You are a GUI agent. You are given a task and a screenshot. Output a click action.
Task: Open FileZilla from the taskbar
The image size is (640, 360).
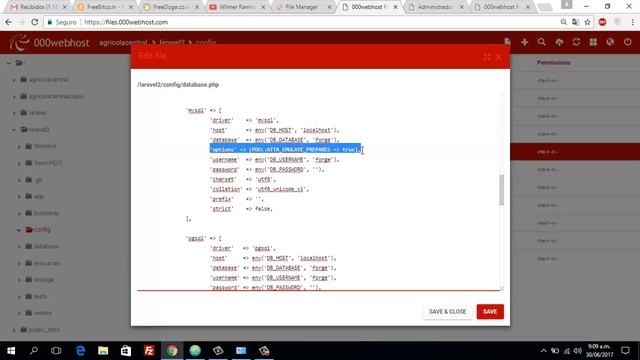[x=149, y=351]
